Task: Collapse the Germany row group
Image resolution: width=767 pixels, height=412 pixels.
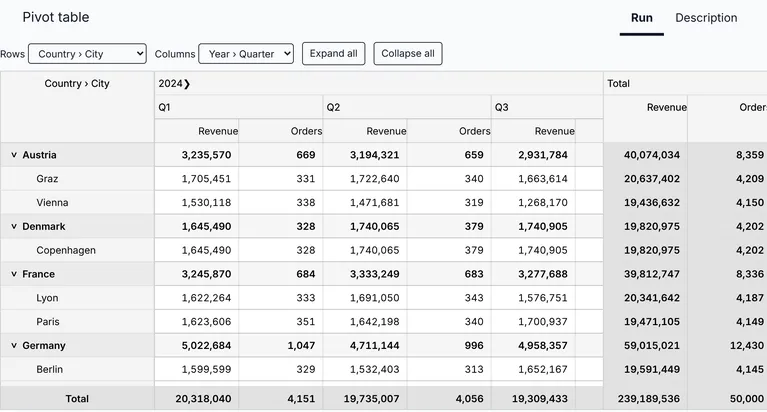Action: tap(14, 345)
